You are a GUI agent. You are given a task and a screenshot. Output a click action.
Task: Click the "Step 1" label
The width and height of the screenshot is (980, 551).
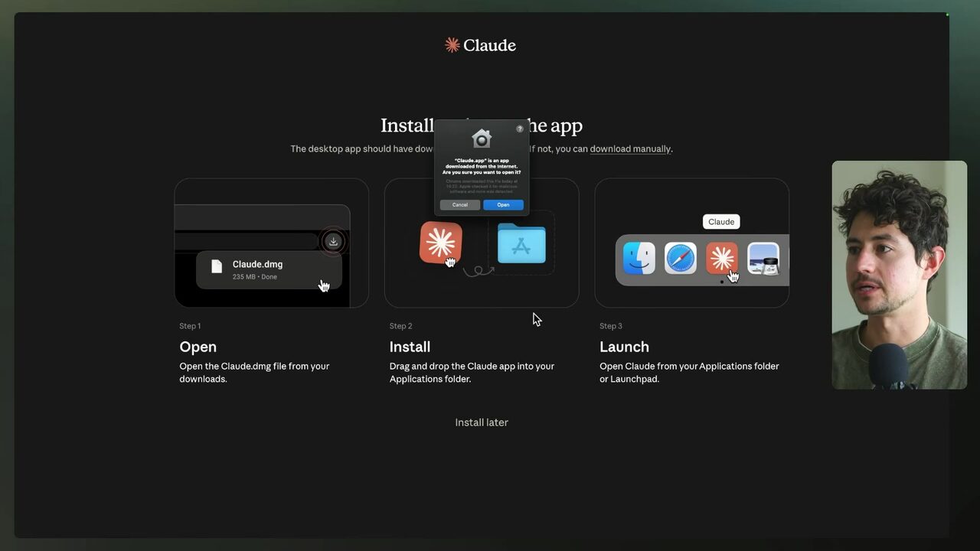[190, 326]
